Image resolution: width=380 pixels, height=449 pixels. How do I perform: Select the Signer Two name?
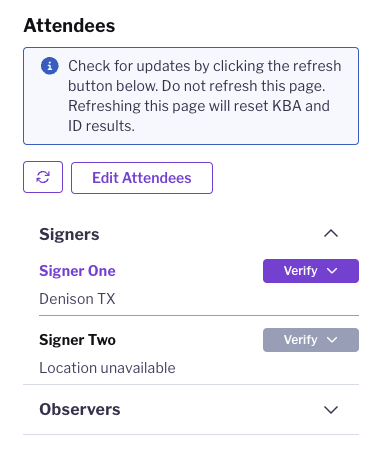pos(77,340)
